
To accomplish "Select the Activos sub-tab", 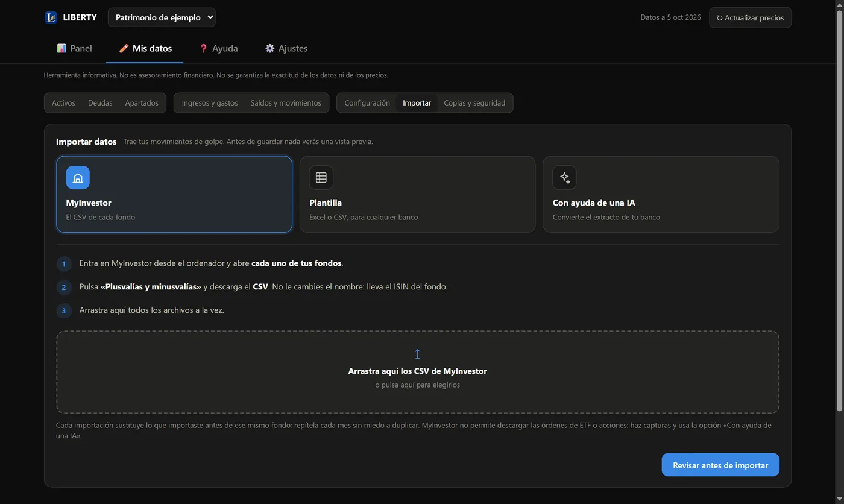I will (x=63, y=103).
